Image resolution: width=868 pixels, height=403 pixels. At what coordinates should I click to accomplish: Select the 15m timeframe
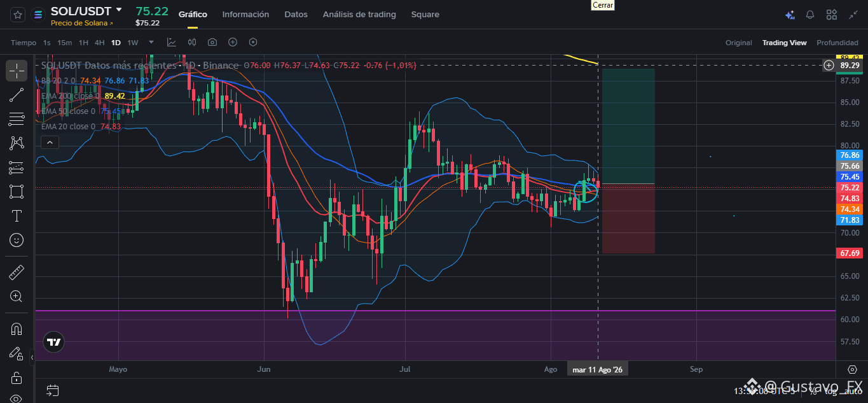64,43
